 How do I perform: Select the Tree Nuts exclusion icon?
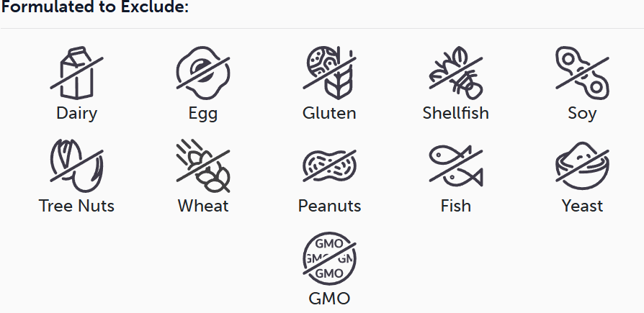click(x=77, y=165)
